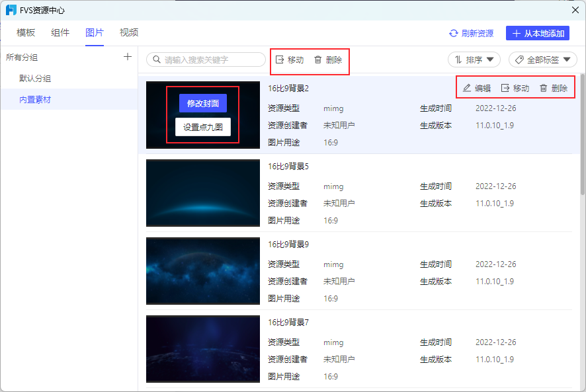This screenshot has width=586, height=392.
Task: Click pencil edit icon for 16比9背景2
Action: click(467, 88)
